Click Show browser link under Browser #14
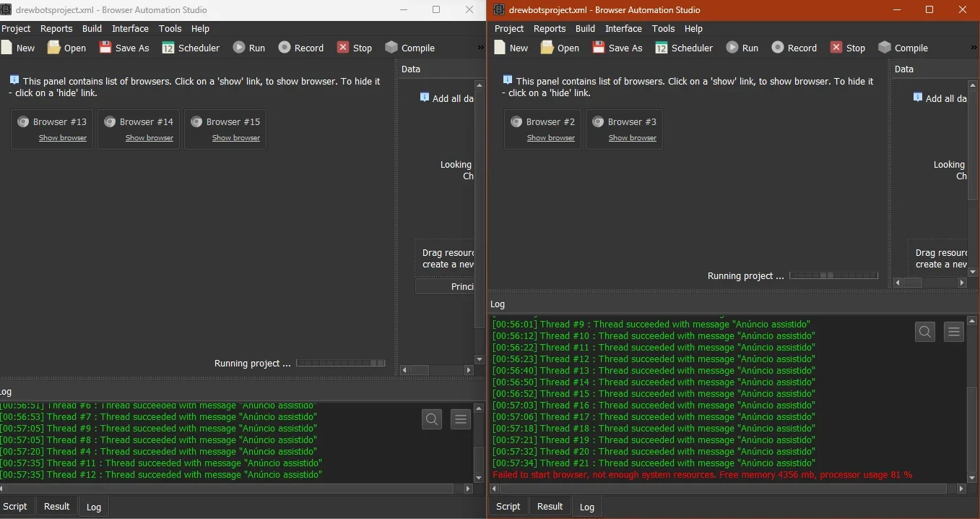This screenshot has width=980, height=519. pyautogui.click(x=149, y=138)
